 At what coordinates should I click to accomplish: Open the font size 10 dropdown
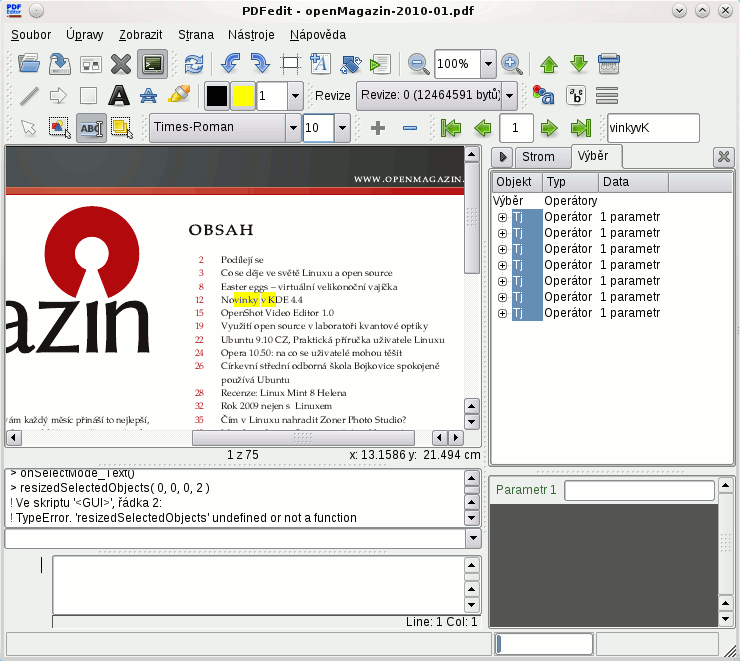click(x=343, y=128)
